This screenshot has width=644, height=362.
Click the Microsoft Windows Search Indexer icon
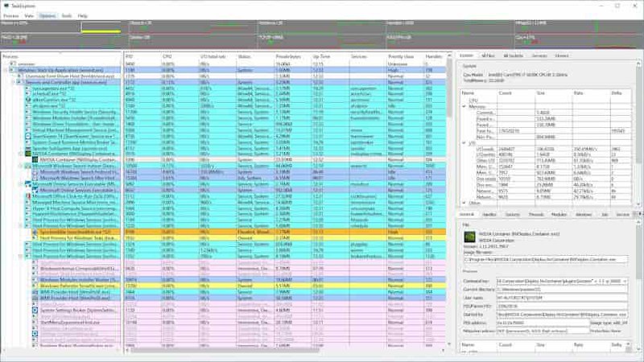tap(28, 167)
